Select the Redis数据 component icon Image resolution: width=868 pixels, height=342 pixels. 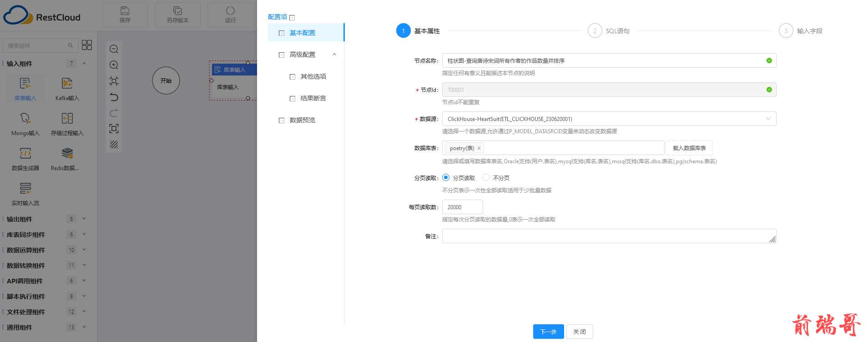pos(67,153)
